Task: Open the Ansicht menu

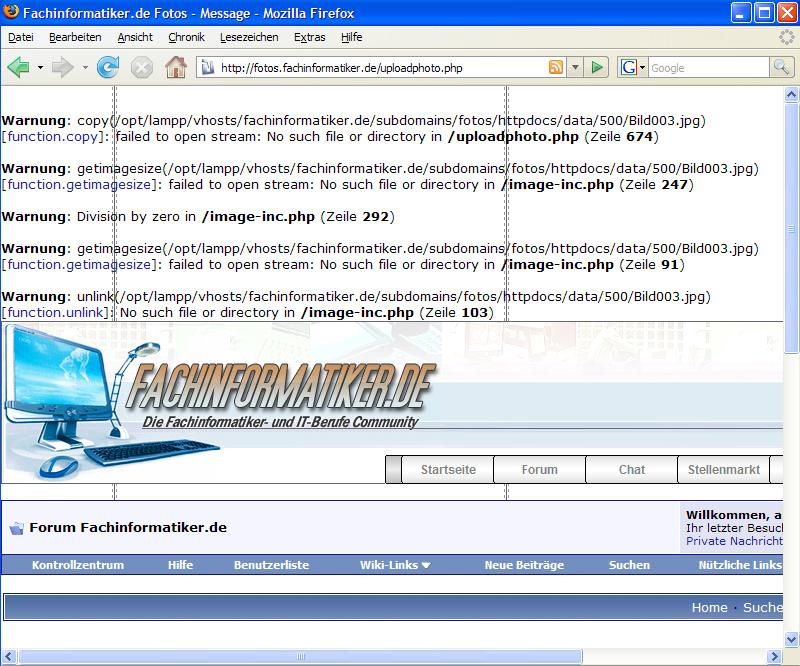Action: [135, 37]
